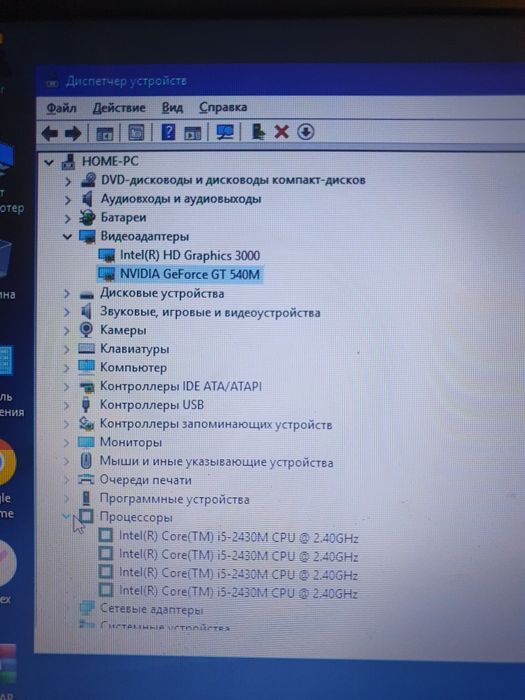Collapse the Видеоадаптеры chevron
525x700 pixels.
point(67,237)
